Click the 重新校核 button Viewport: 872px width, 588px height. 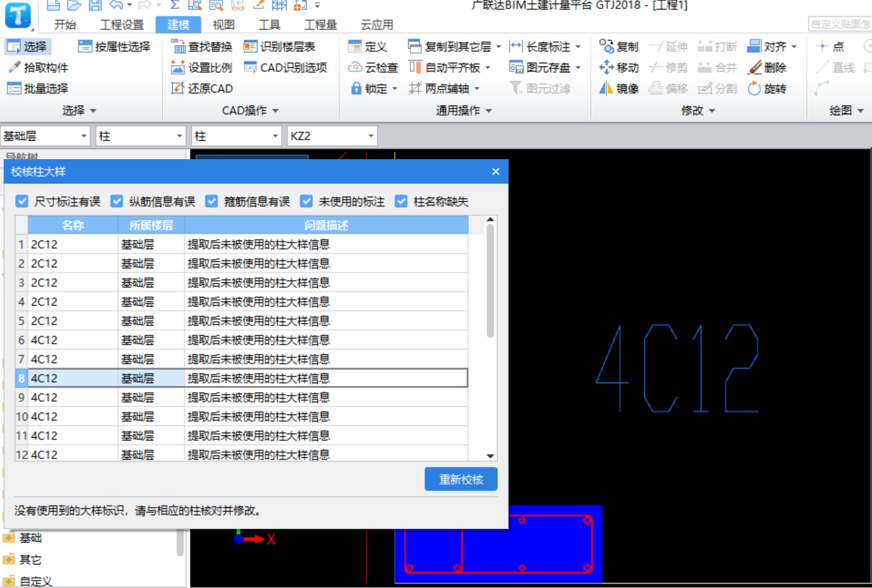coord(461,479)
